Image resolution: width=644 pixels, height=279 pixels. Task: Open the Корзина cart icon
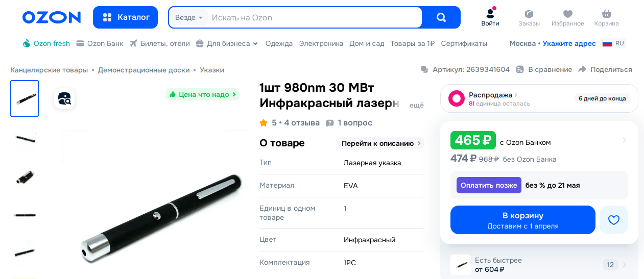pyautogui.click(x=607, y=14)
